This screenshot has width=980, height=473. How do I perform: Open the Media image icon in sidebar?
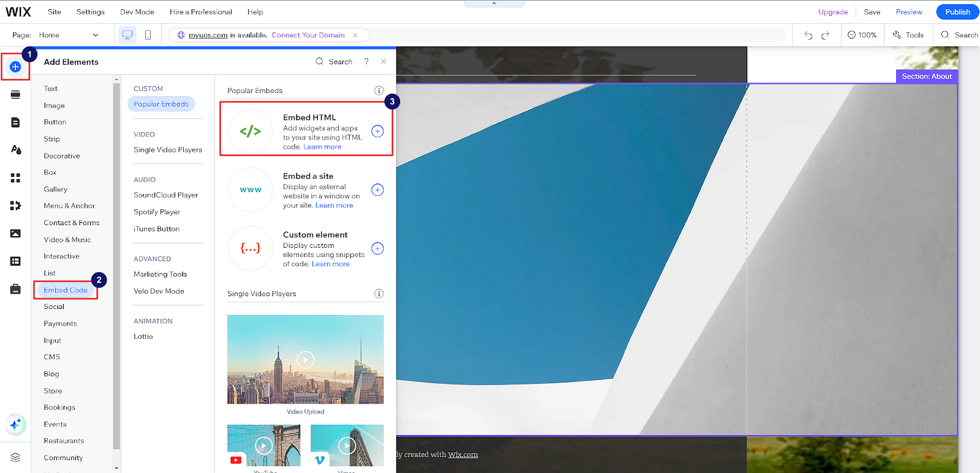click(15, 233)
